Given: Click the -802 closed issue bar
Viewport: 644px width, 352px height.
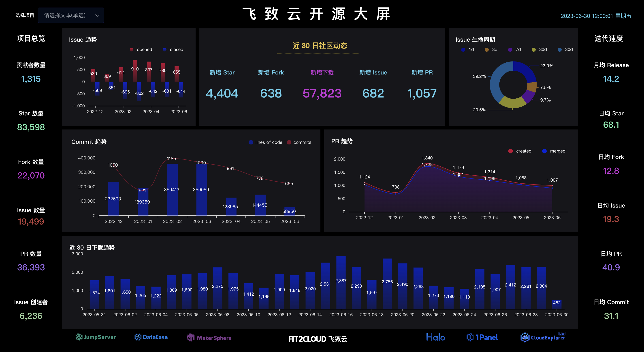Looking at the screenshot, I should pos(139,91).
